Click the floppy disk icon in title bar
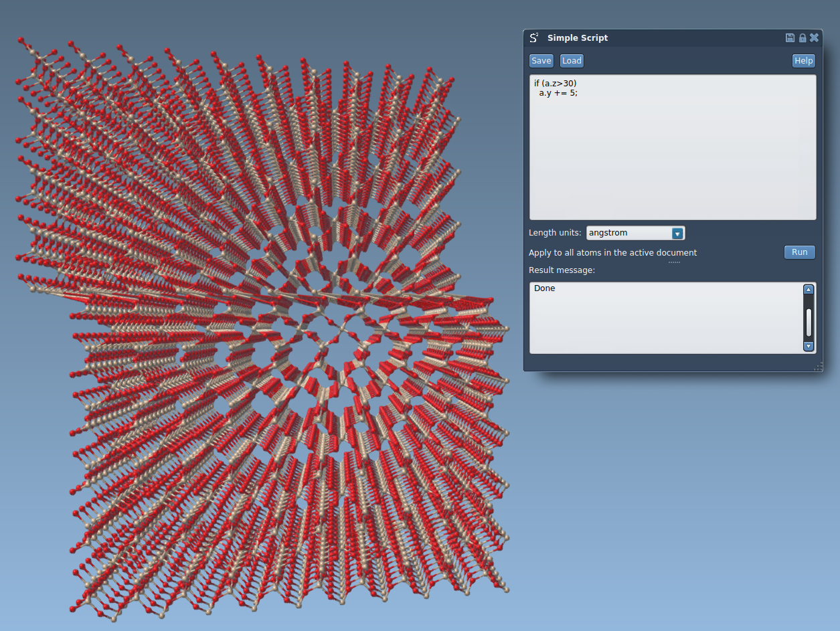840x631 pixels. click(x=790, y=38)
